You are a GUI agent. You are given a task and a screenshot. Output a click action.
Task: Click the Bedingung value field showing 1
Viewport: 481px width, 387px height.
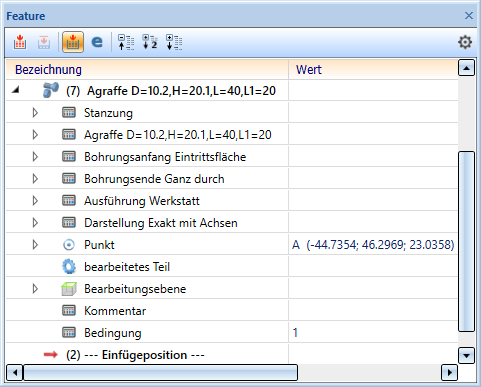coord(373,333)
